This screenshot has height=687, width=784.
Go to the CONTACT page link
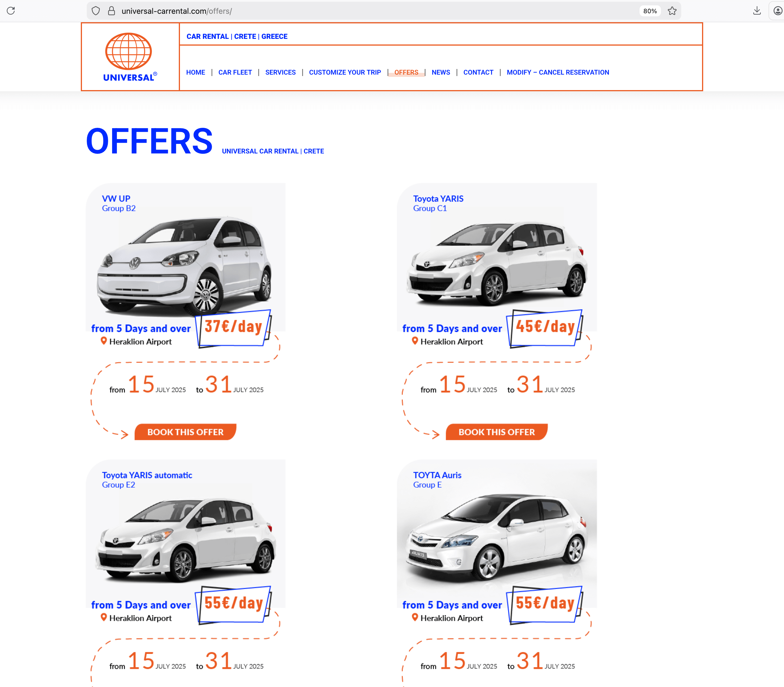pos(478,72)
